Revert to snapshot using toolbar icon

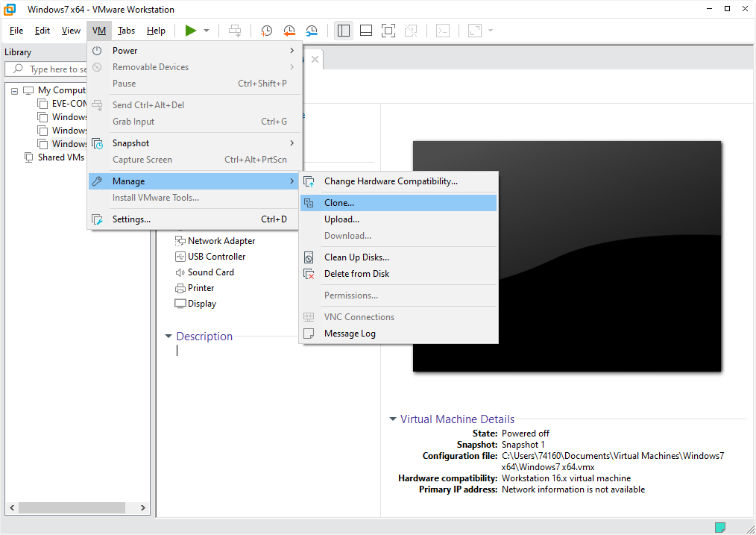(289, 31)
